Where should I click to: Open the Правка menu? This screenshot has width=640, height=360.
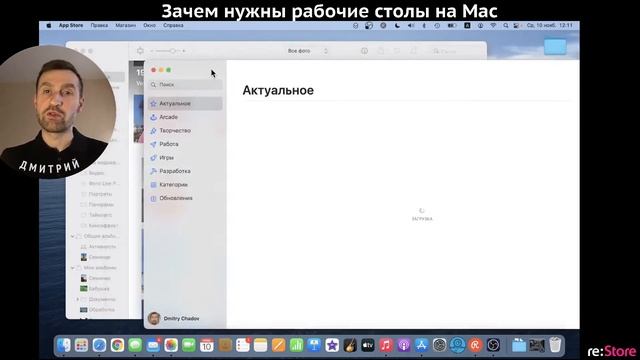99,25
